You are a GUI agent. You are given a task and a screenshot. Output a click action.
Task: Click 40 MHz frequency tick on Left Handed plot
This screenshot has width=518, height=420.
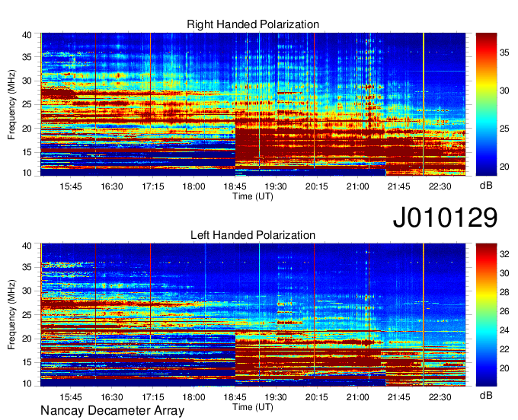(27, 246)
